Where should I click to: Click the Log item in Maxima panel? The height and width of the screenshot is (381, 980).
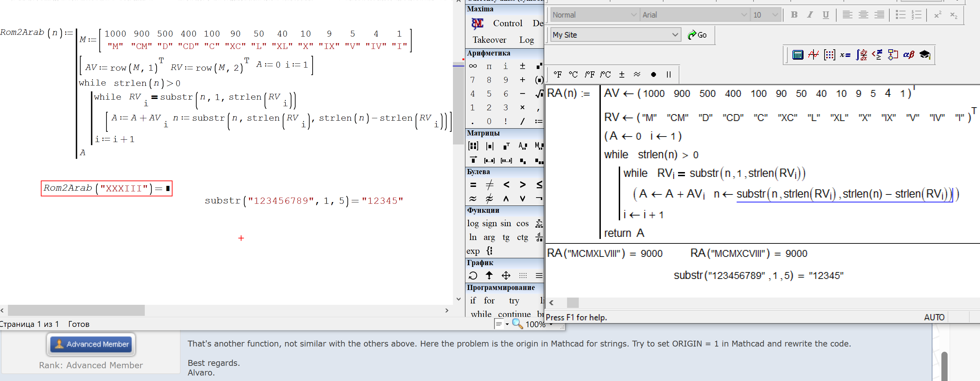(x=526, y=40)
